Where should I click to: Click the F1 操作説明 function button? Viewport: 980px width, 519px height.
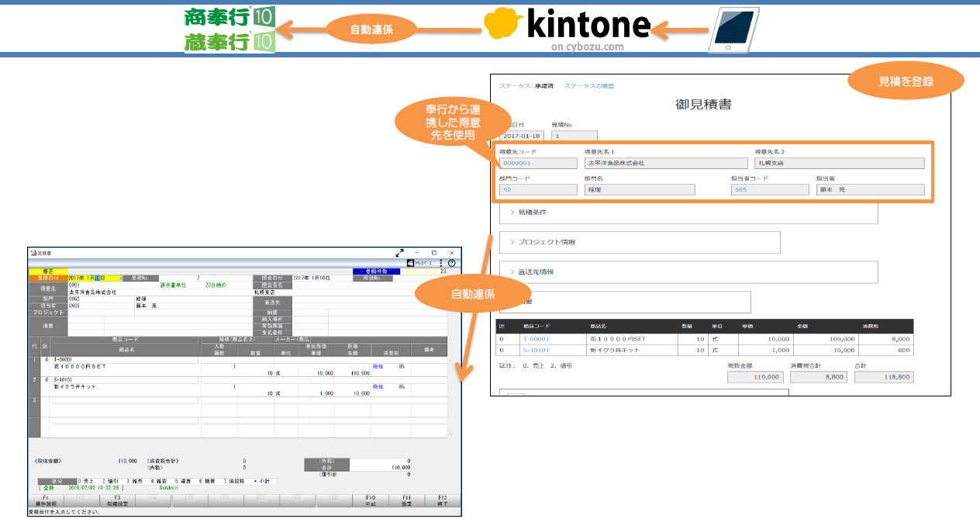coord(46,501)
